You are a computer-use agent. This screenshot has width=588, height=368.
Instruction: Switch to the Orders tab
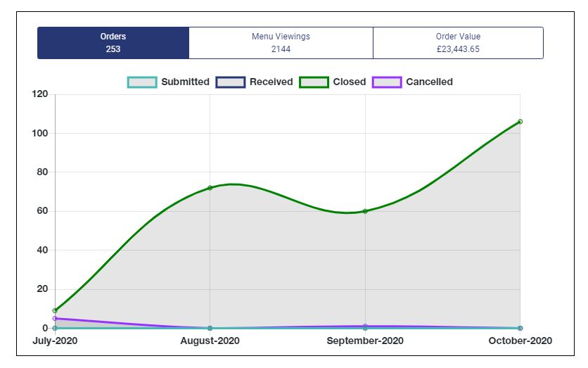click(113, 43)
